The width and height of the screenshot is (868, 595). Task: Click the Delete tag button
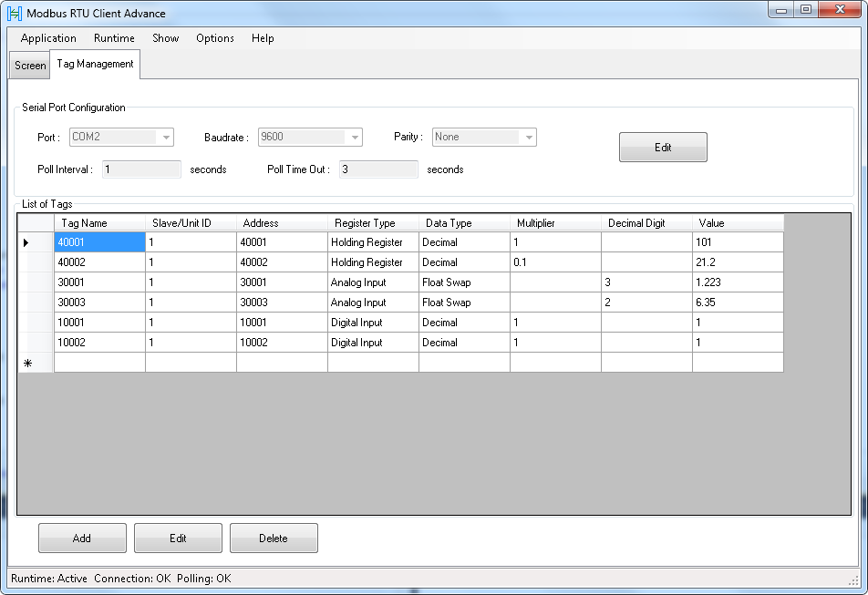(274, 538)
